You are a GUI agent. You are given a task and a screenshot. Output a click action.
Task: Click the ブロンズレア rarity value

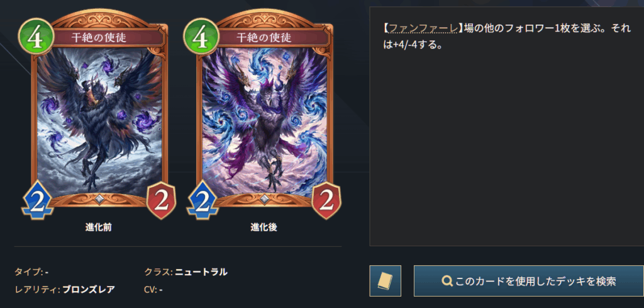(88, 290)
